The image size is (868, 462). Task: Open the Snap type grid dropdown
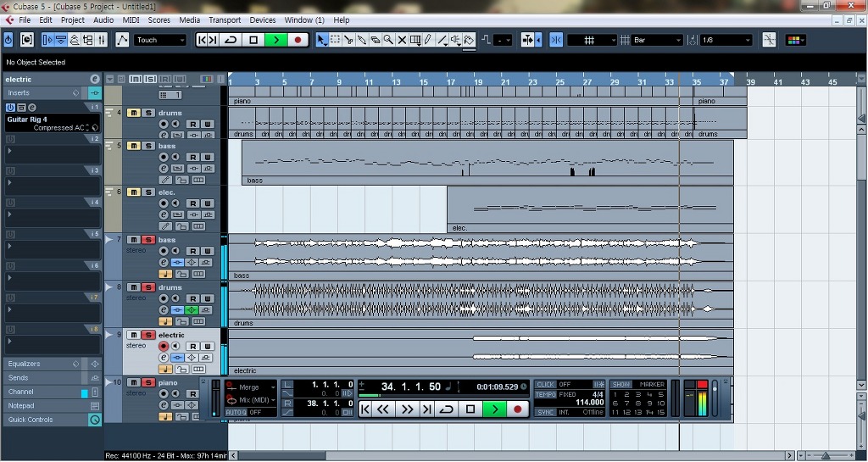point(592,40)
